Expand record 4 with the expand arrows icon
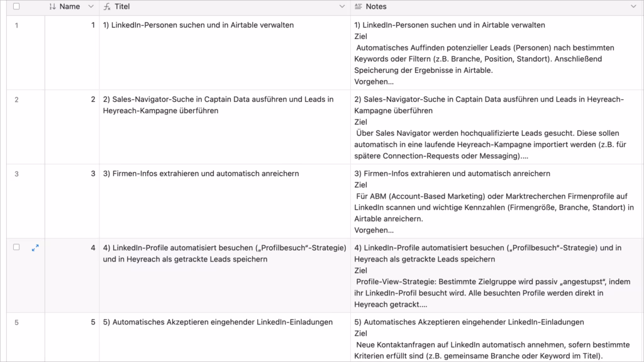This screenshot has height=362, width=644. 35,248
